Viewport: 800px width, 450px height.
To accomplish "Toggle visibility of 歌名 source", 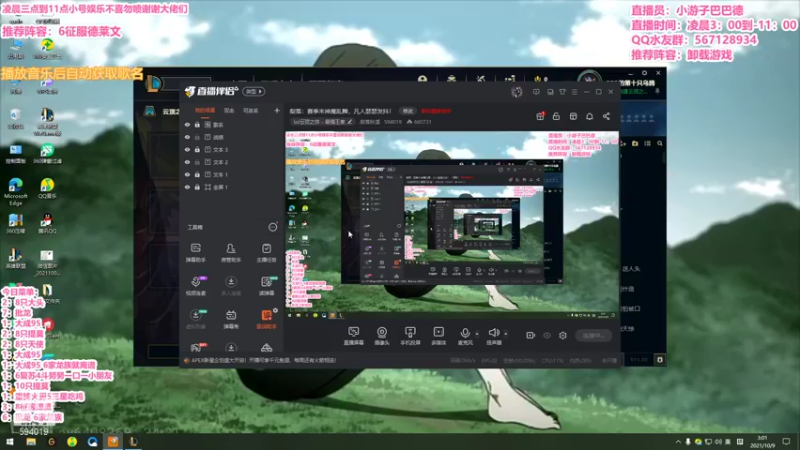I will 187,124.
